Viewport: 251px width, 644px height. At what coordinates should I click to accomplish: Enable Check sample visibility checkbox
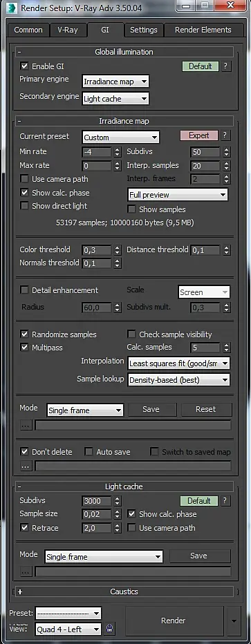coord(131,334)
